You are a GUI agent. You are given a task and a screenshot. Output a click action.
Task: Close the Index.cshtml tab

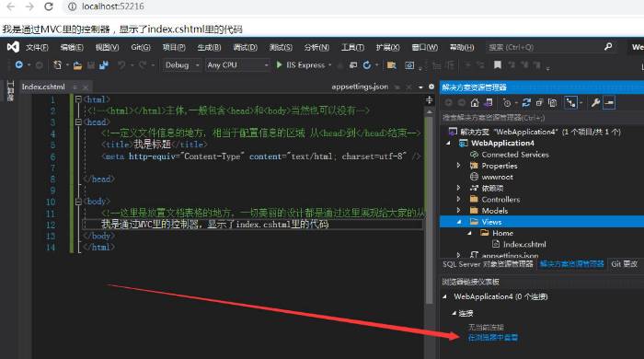pyautogui.click(x=86, y=87)
